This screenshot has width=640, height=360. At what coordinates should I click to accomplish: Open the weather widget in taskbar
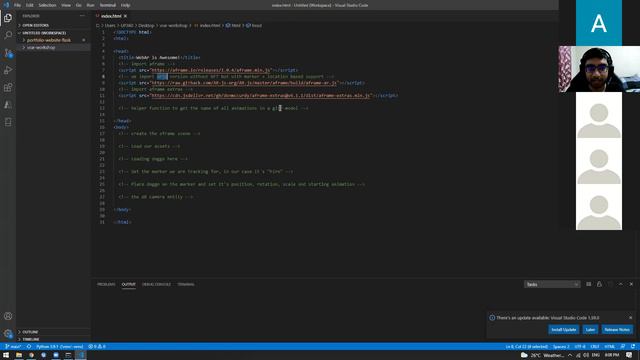click(x=542, y=355)
